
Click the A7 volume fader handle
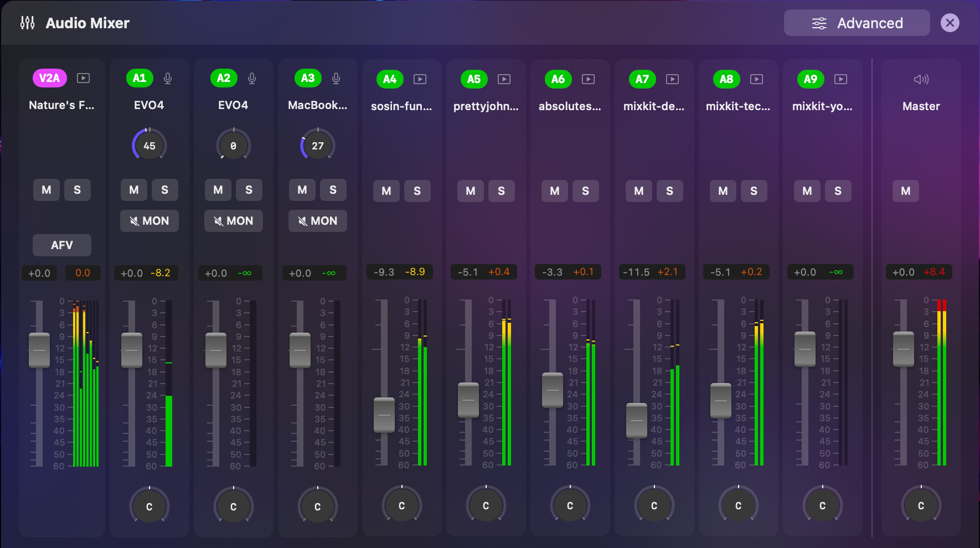pyautogui.click(x=637, y=421)
